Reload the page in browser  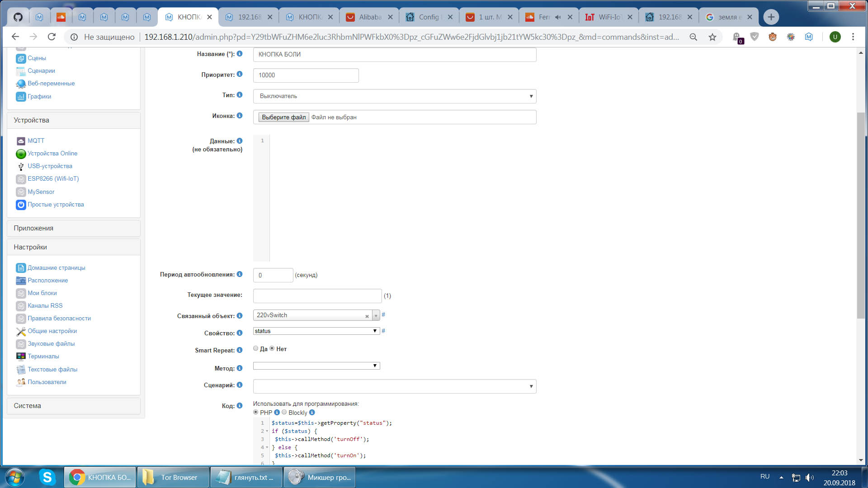click(52, 37)
